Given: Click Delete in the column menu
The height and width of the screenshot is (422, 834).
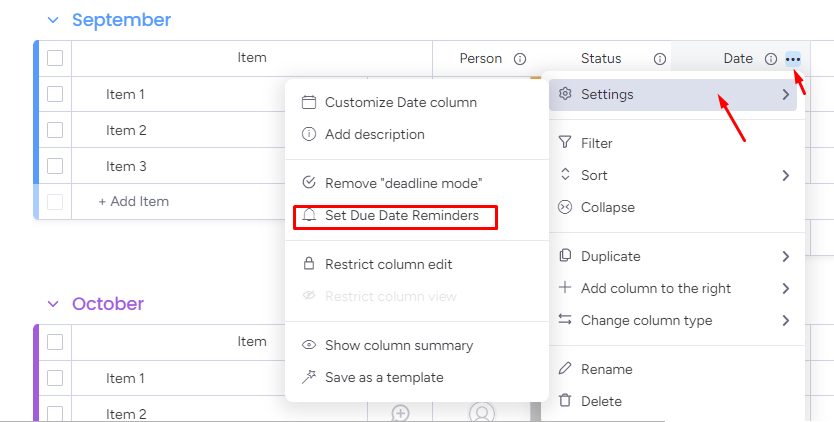Looking at the screenshot, I should click(600, 401).
